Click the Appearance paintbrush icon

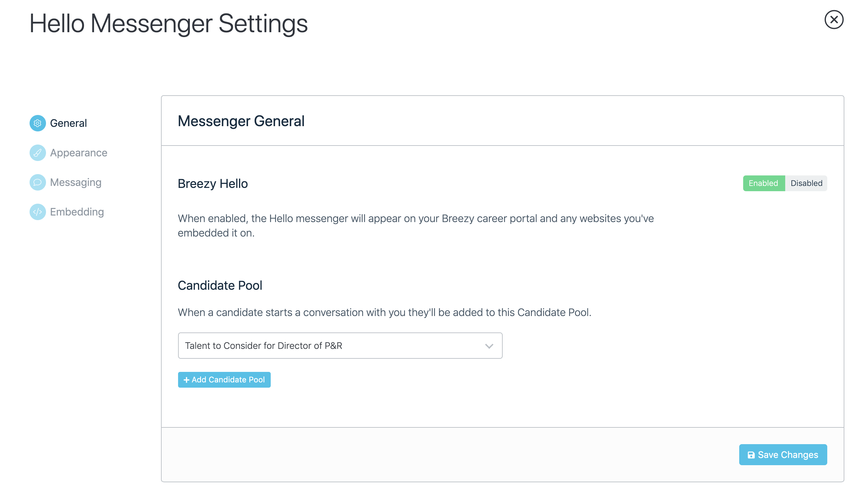point(37,152)
